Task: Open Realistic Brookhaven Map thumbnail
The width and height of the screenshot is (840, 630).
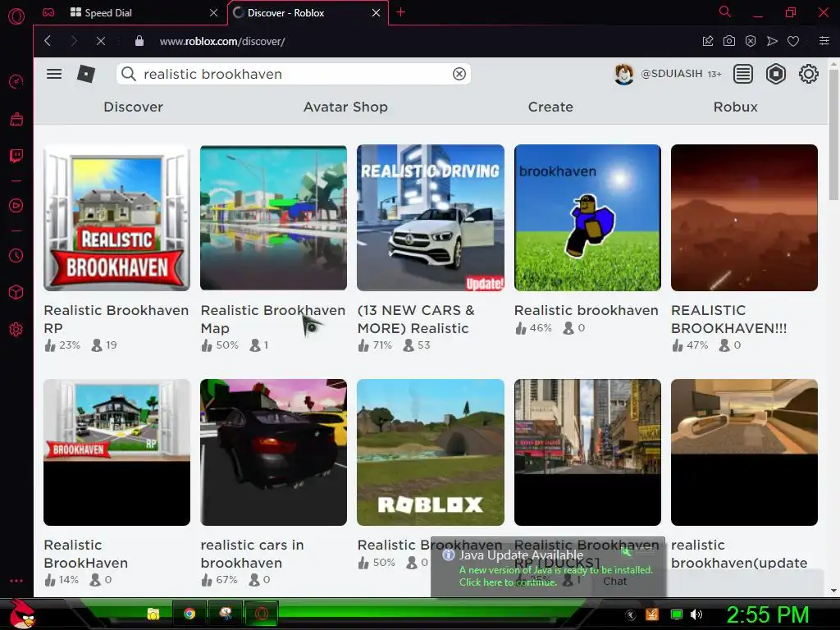Action: tap(274, 217)
